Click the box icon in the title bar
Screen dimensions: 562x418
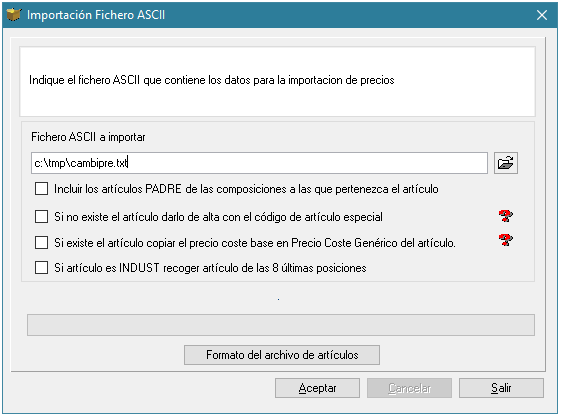tap(14, 15)
